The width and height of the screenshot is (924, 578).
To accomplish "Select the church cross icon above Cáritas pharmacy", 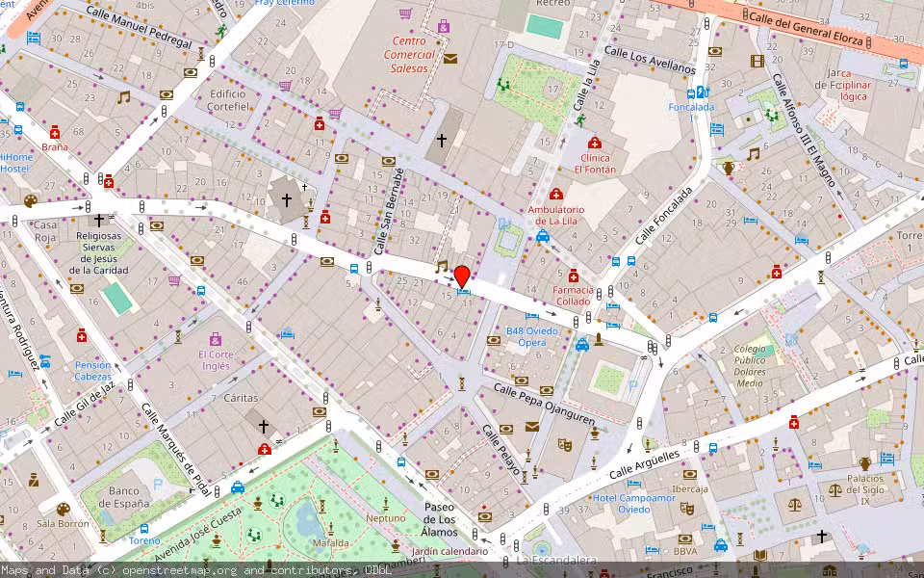I will pos(264,425).
